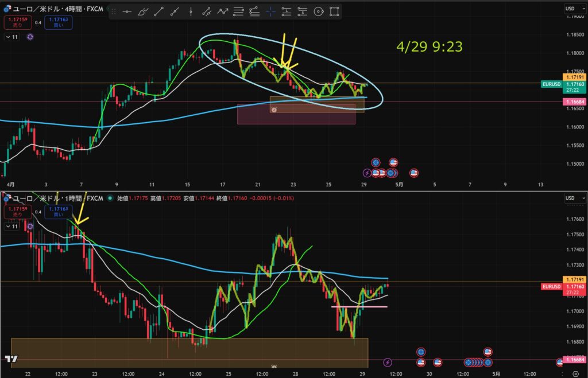
Task: Click the purple lightning event marker on lower chart
Action: tap(388, 363)
